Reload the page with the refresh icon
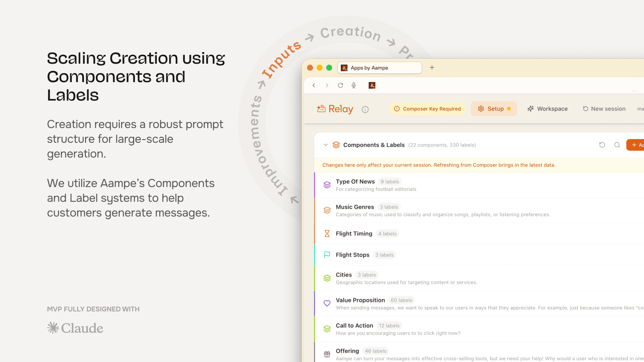 pos(340,85)
